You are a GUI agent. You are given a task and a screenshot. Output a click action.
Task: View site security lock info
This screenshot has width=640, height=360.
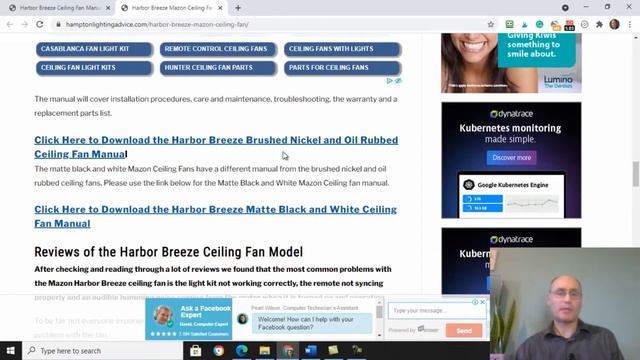pyautogui.click(x=58, y=24)
